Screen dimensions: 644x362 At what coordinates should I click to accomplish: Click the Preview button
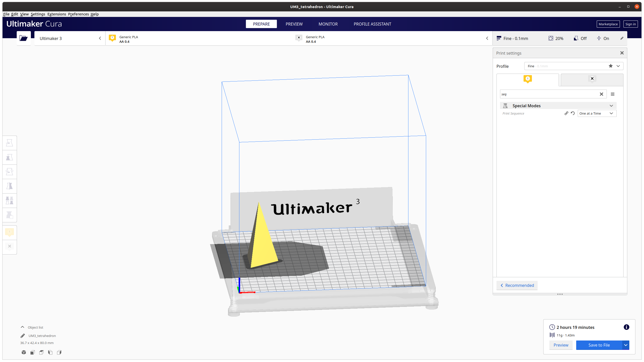tap(561, 345)
